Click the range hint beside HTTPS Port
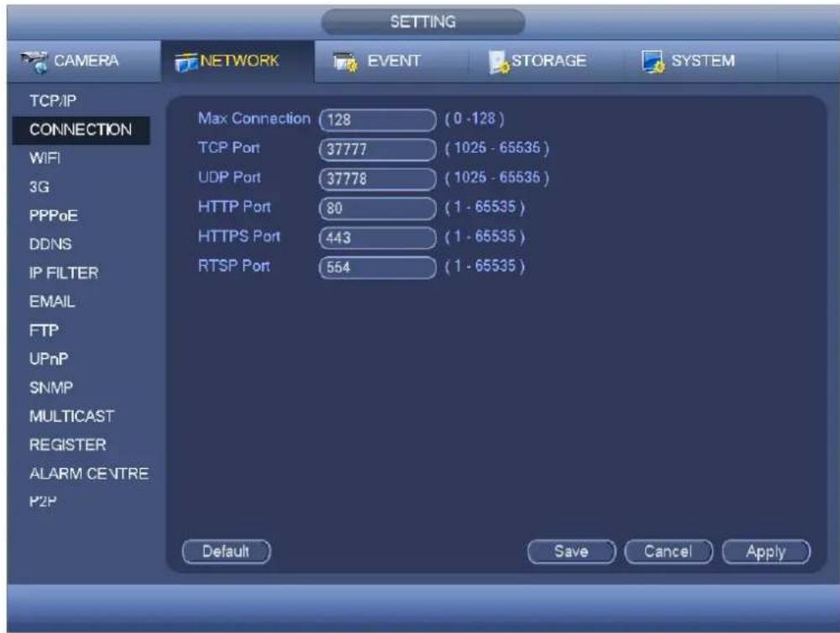840x633 pixels. [485, 236]
